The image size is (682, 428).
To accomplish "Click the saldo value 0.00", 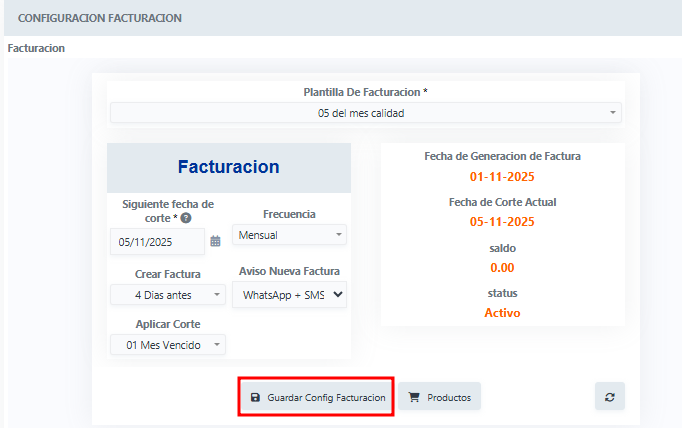I will pyautogui.click(x=502, y=267).
